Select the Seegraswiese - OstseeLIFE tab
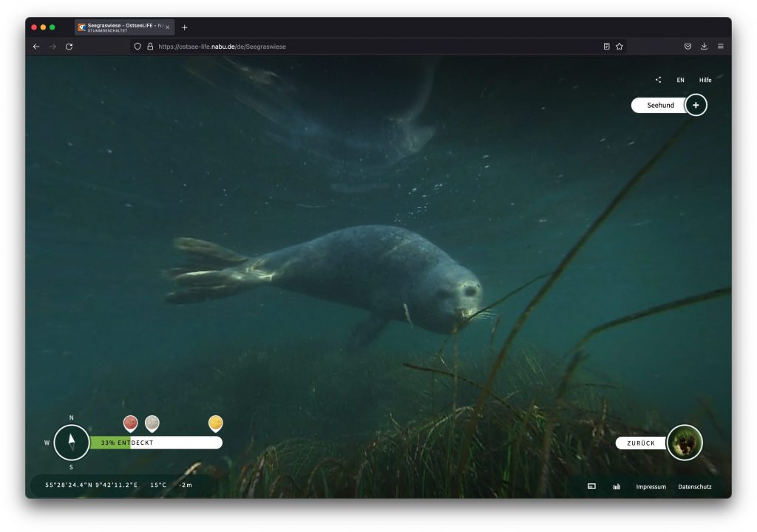 pyautogui.click(x=124, y=27)
